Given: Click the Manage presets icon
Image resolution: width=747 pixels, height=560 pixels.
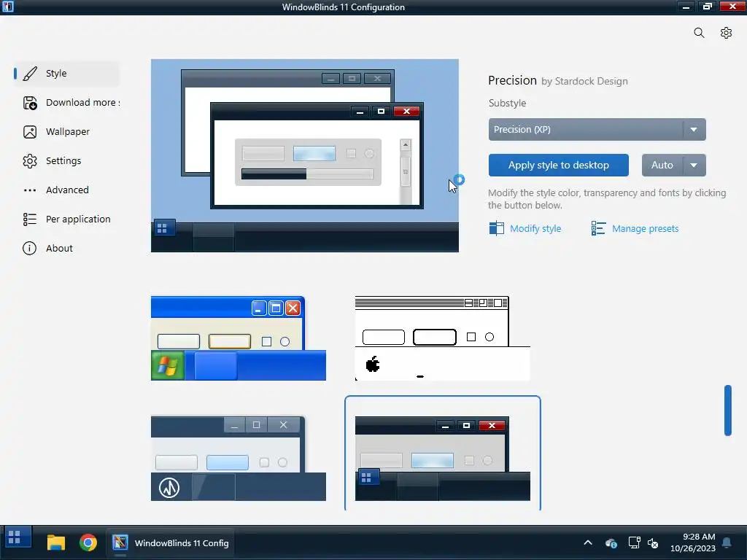Looking at the screenshot, I should 598,228.
